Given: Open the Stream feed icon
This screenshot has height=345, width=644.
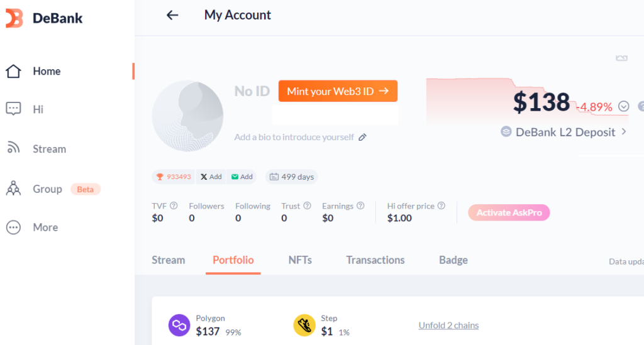Looking at the screenshot, I should tap(13, 147).
